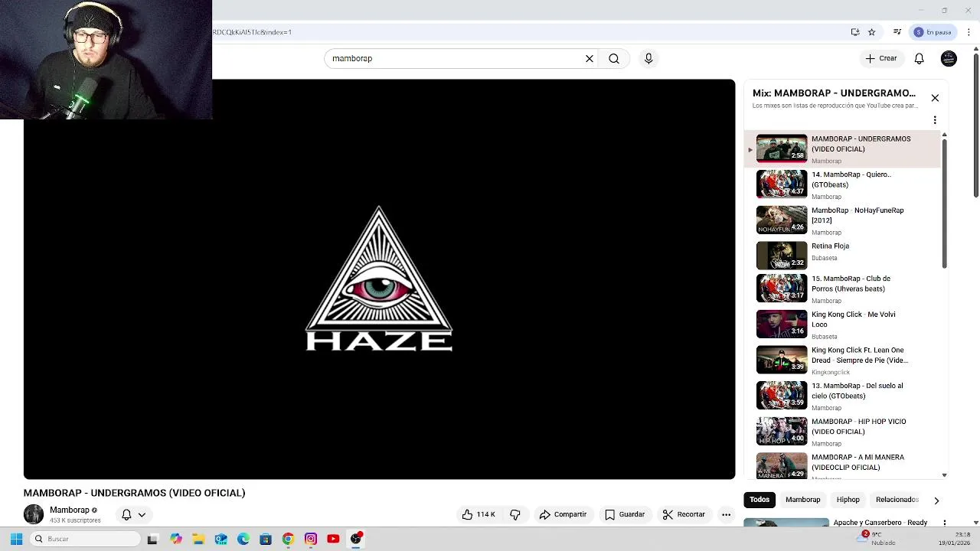Like the video with 114 K
Image resolution: width=980 pixels, height=551 pixels.
479,514
